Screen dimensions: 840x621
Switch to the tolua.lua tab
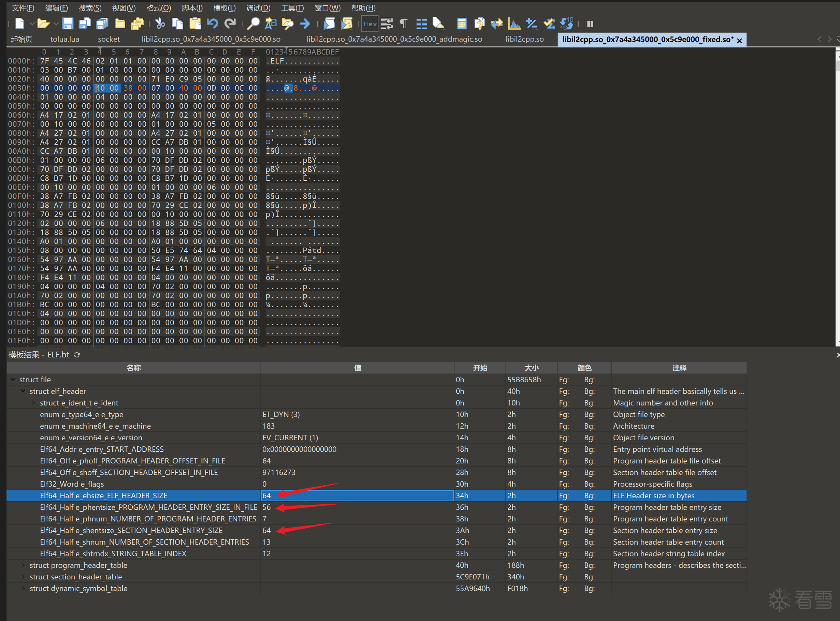64,39
